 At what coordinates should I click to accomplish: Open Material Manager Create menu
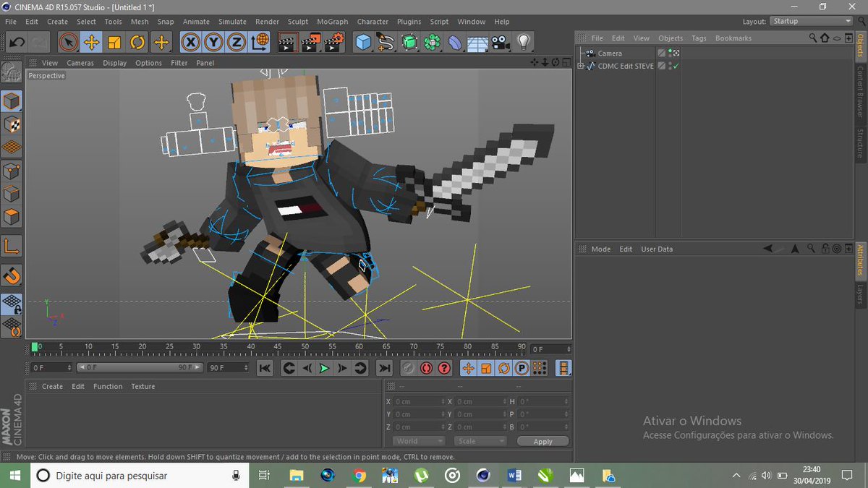(52, 386)
